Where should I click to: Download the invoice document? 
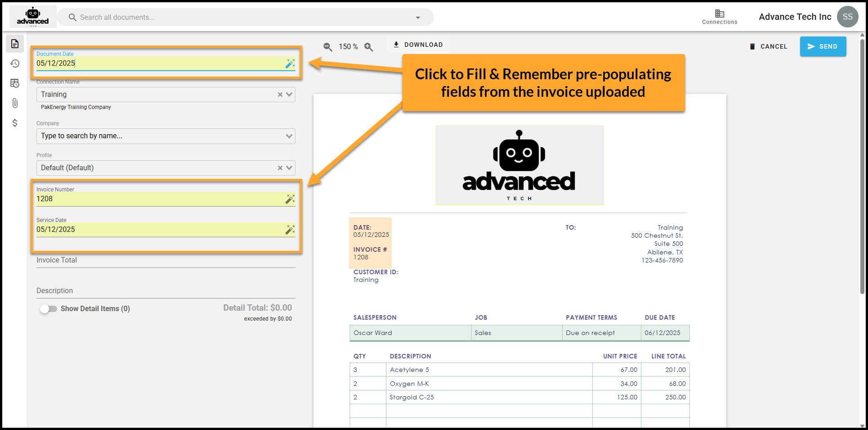pyautogui.click(x=418, y=45)
